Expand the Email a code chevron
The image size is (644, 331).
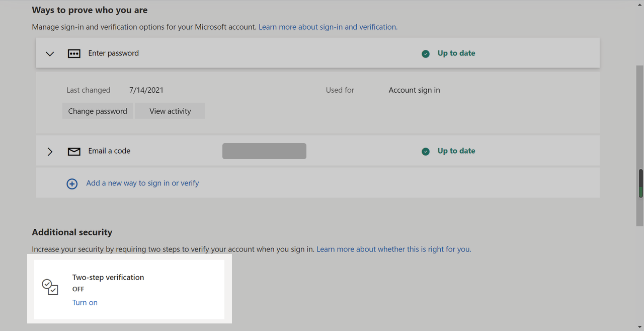coord(50,151)
